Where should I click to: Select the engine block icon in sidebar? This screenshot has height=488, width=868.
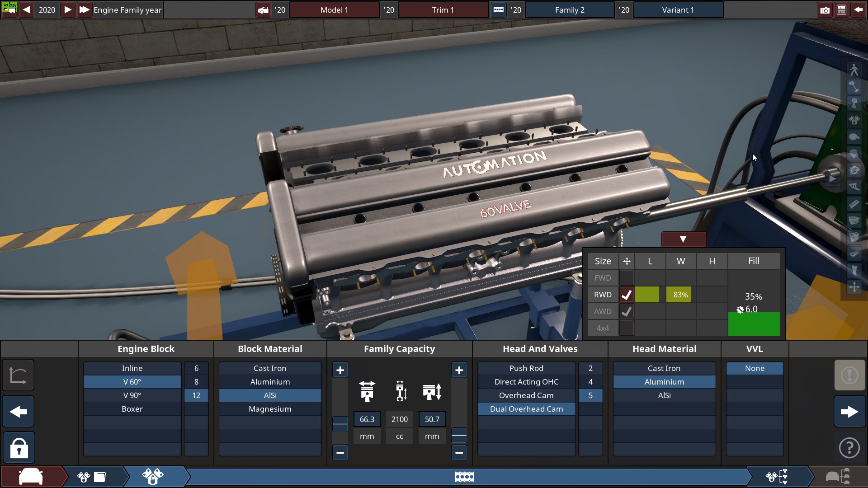click(854, 237)
